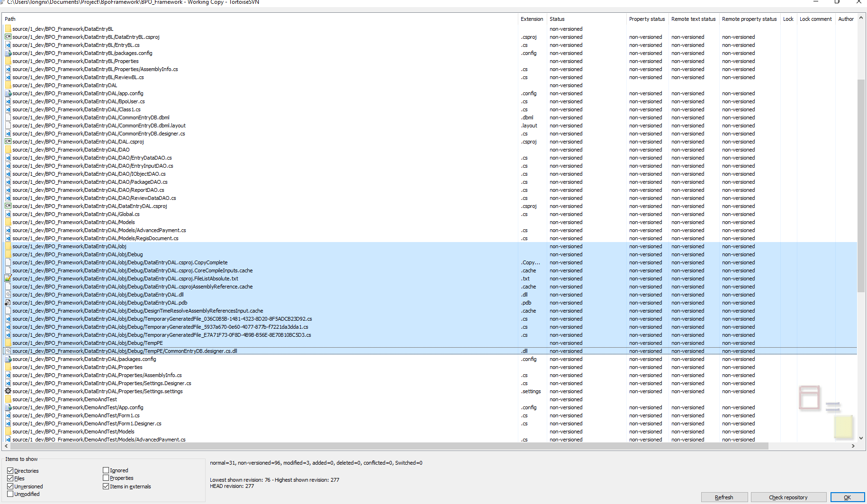
Task: Select the DesignTimeResolveAssemblyReferencesInput.cache row
Action: tap(430, 311)
